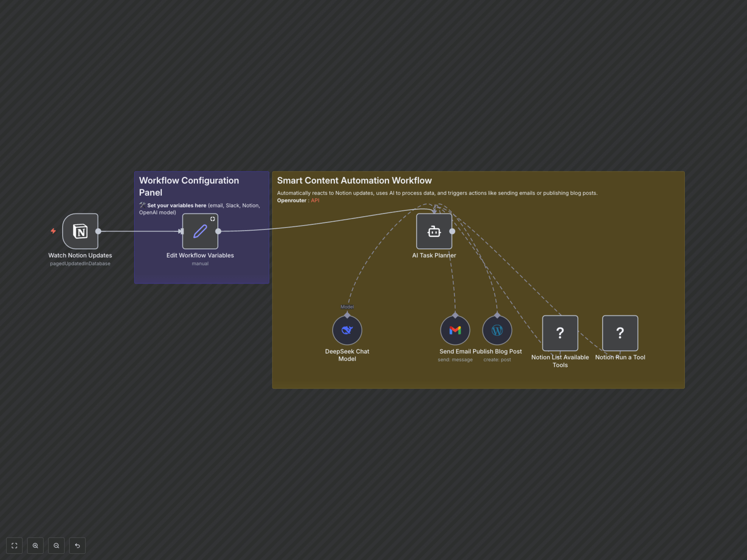
Task: Click the Watch Notion Updates node icon
Action: pyautogui.click(x=80, y=231)
